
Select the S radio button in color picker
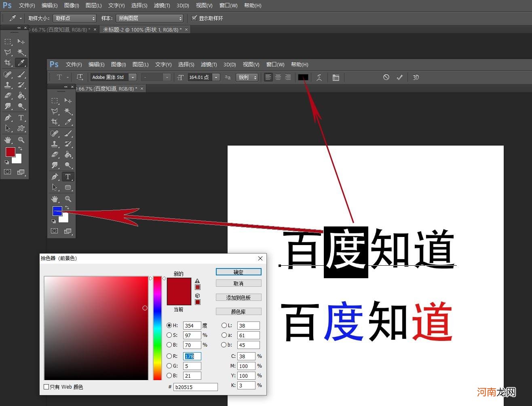tap(169, 335)
